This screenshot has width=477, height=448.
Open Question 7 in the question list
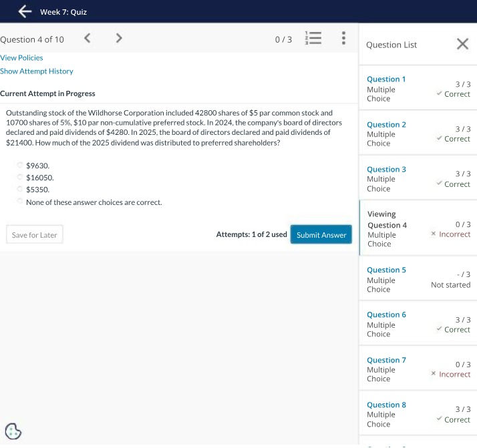[386, 360]
